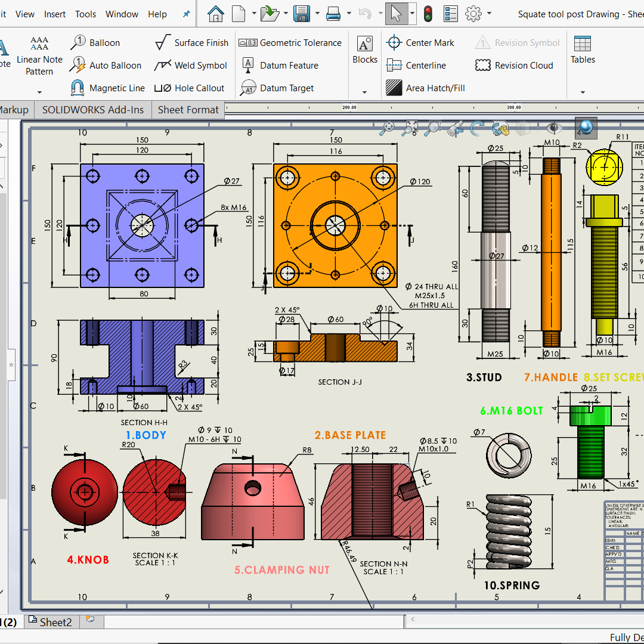The height and width of the screenshot is (644, 644).
Task: Select the 10.SPRING label text
Action: 512,586
